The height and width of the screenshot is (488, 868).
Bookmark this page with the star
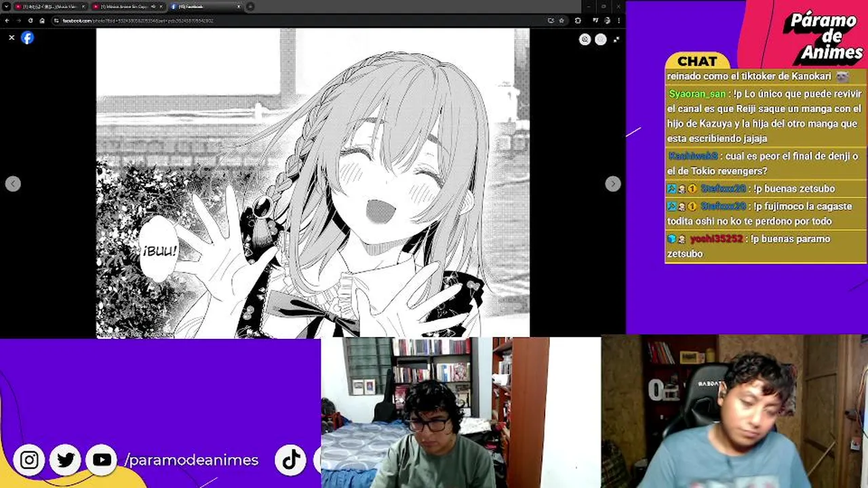pyautogui.click(x=561, y=20)
